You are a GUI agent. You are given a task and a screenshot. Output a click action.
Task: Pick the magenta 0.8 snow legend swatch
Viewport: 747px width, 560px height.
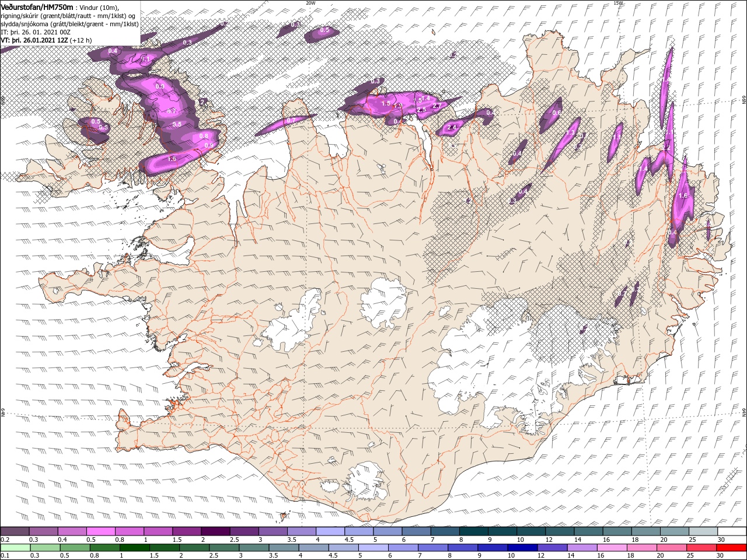tap(129, 531)
